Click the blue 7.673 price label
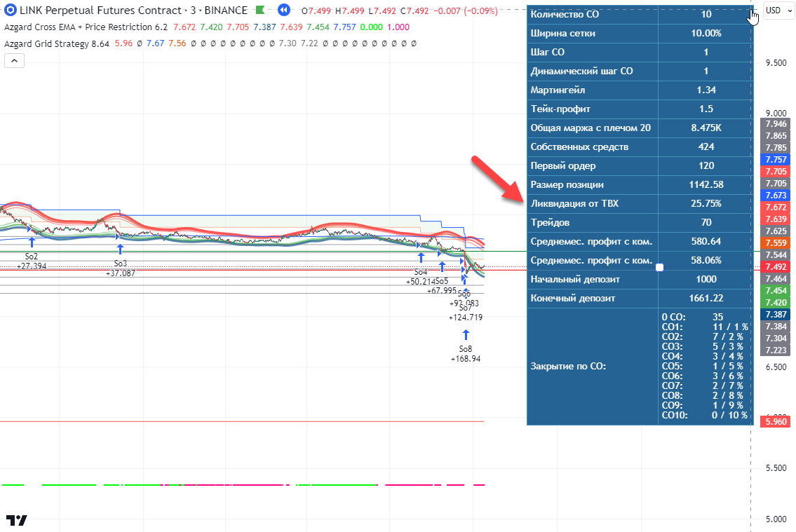 (775, 196)
